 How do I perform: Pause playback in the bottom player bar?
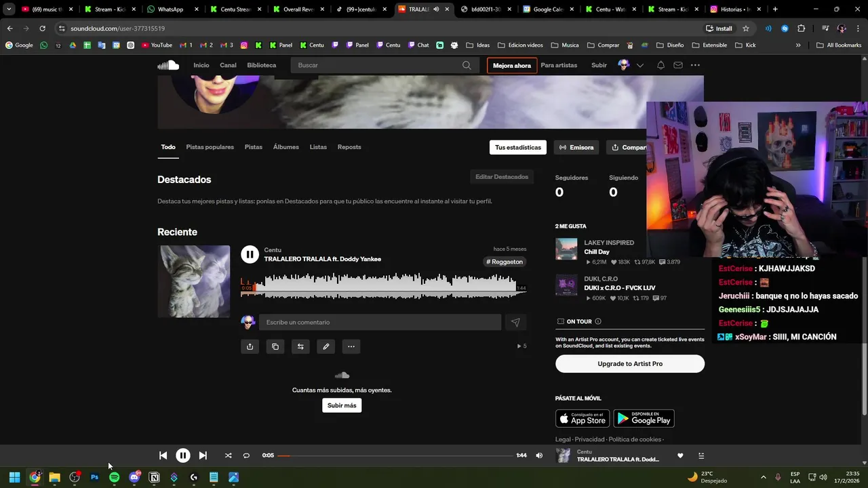click(x=183, y=455)
